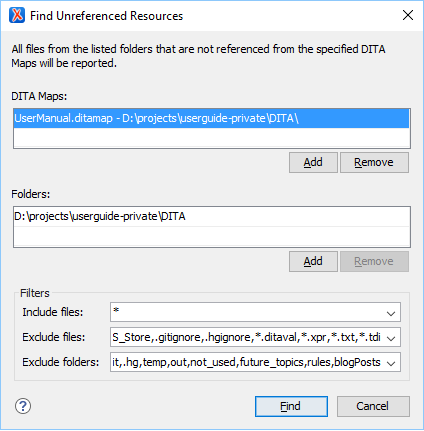The image size is (424, 431).
Task: Open help via the question mark icon
Action: click(x=23, y=406)
